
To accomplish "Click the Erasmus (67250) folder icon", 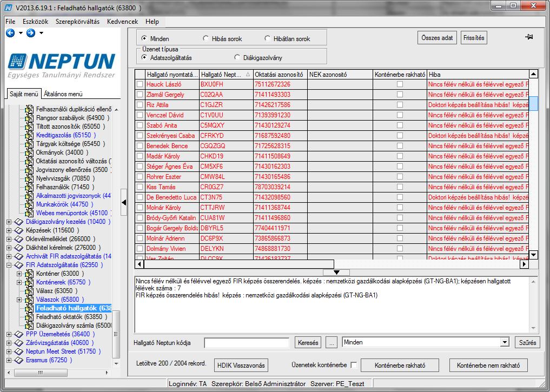I will coord(19,360).
